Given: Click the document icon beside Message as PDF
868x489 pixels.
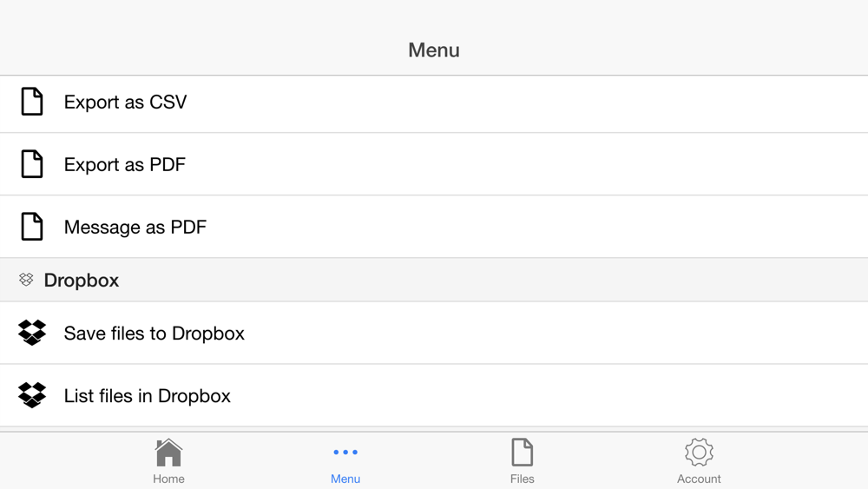Looking at the screenshot, I should click(x=31, y=227).
